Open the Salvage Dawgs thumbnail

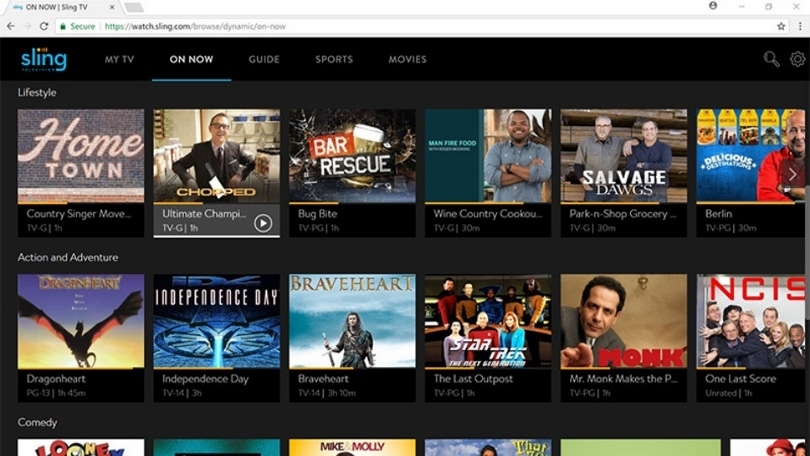coord(624,155)
